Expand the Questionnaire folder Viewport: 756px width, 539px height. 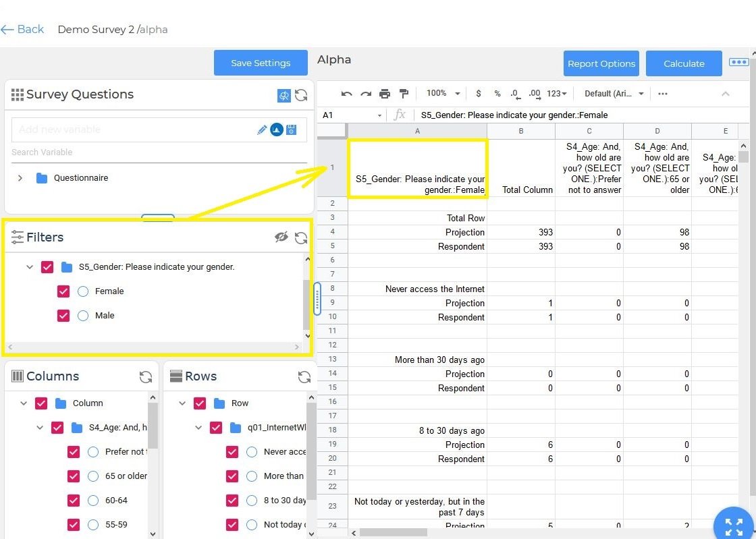coord(20,178)
